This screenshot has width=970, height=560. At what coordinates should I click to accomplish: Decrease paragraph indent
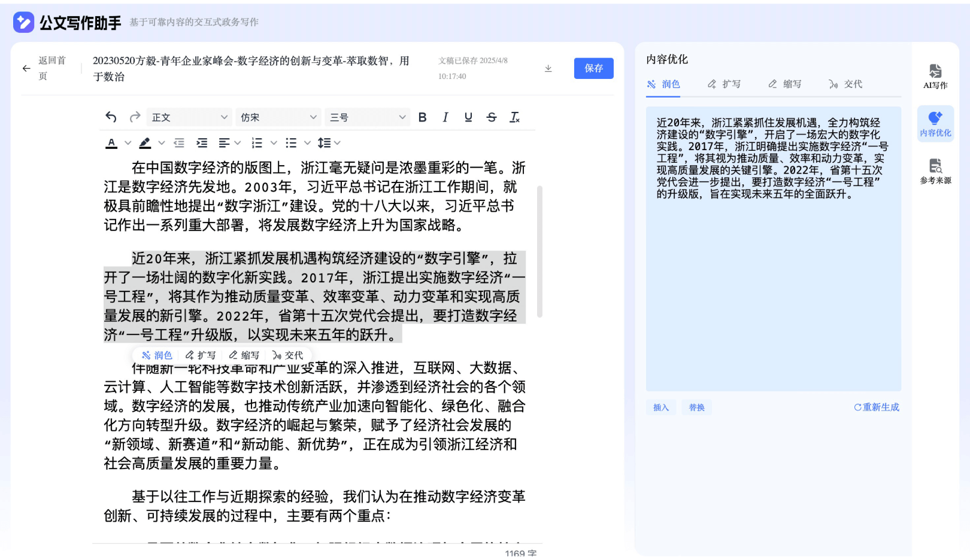coord(179,143)
